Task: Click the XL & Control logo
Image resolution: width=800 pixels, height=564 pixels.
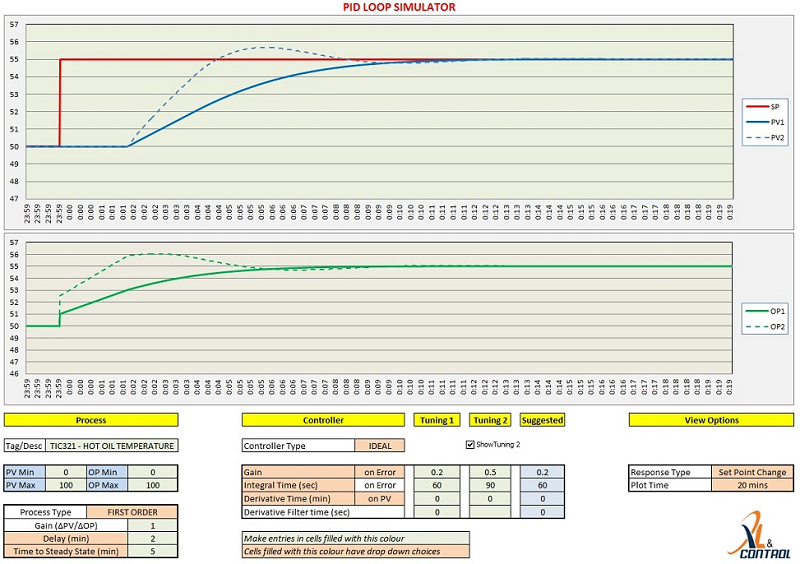Action: pos(759,535)
